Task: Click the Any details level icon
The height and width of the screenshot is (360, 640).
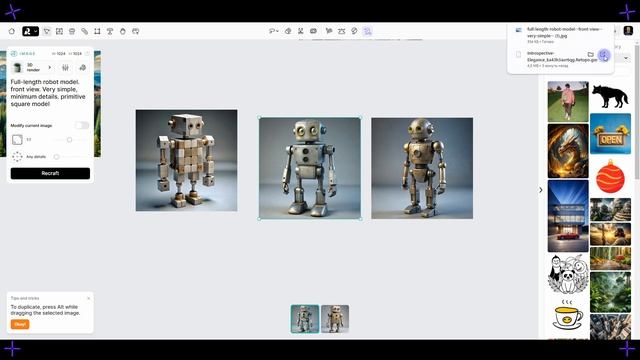Action: (x=17, y=157)
